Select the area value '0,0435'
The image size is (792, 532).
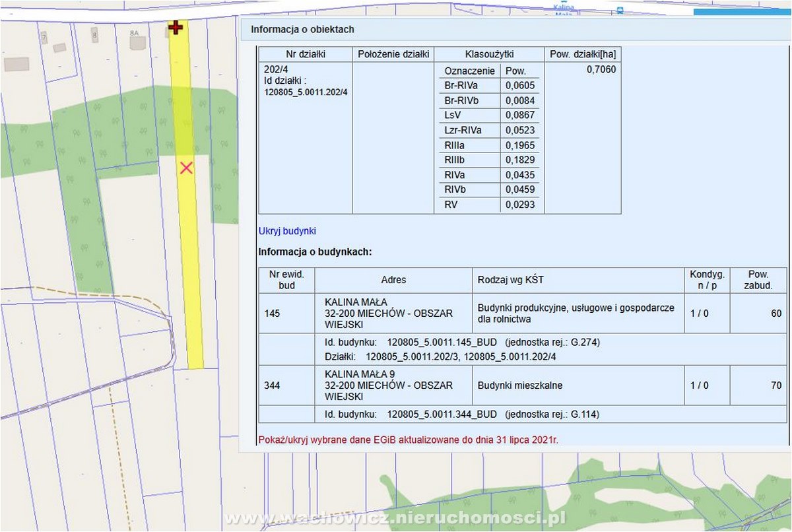[520, 175]
